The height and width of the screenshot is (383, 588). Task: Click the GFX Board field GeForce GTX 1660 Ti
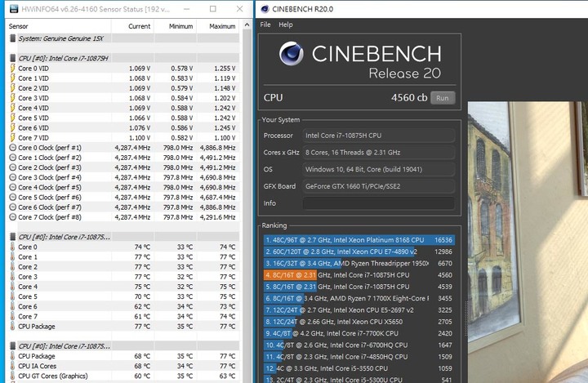379,186
